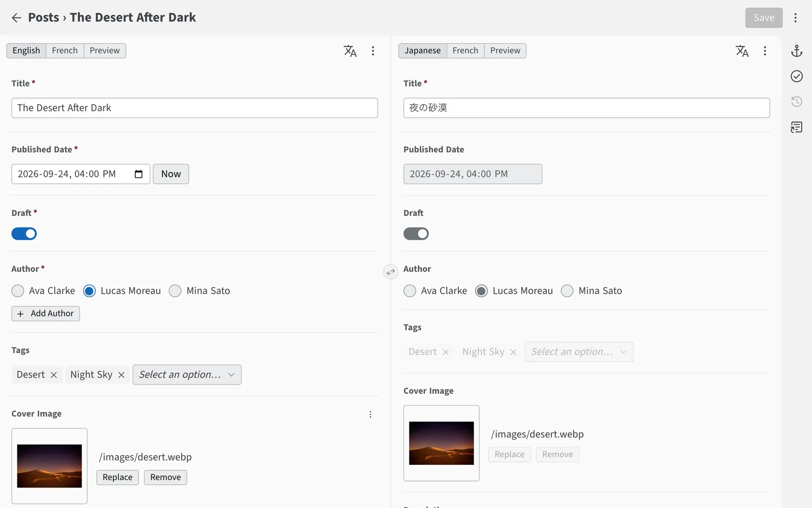
Task: Open the Cover Image three-dot menu
Action: (370, 414)
